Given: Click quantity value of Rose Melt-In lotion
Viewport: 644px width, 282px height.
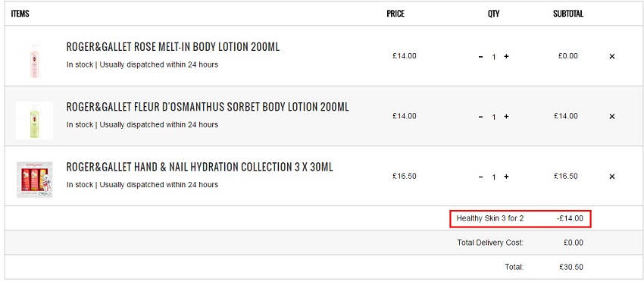Looking at the screenshot, I should tap(494, 57).
